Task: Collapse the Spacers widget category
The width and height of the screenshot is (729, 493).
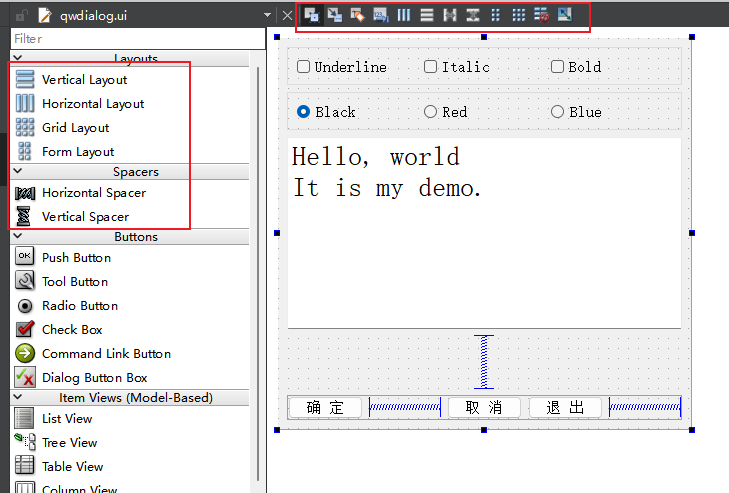Action: pyautogui.click(x=135, y=172)
